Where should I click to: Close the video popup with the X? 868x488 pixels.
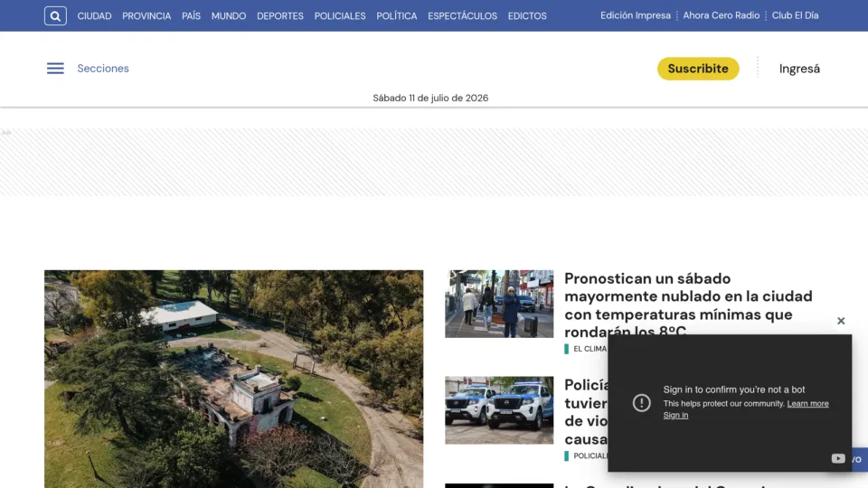point(841,321)
